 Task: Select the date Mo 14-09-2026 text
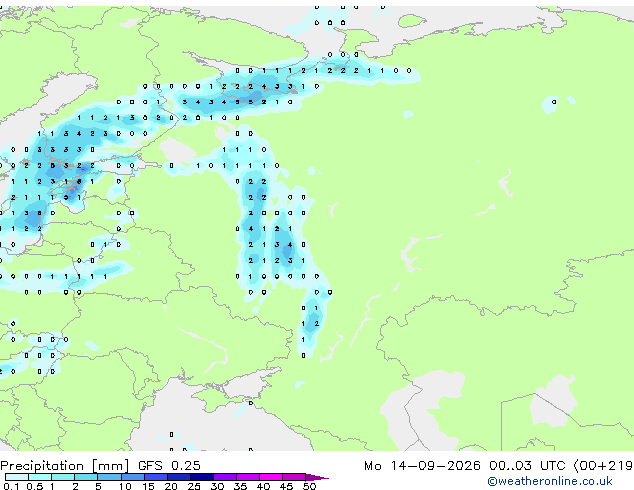422,466
